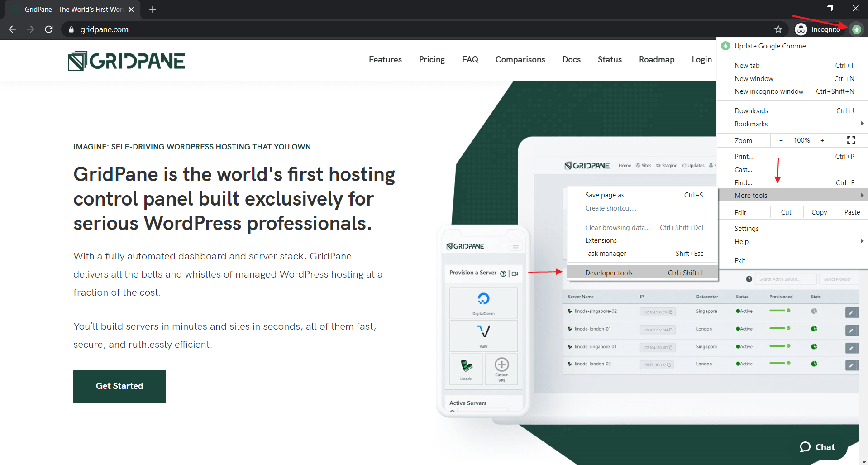Image resolution: width=868 pixels, height=465 pixels.
Task: Open Downloads from the menu
Action: 792,110
